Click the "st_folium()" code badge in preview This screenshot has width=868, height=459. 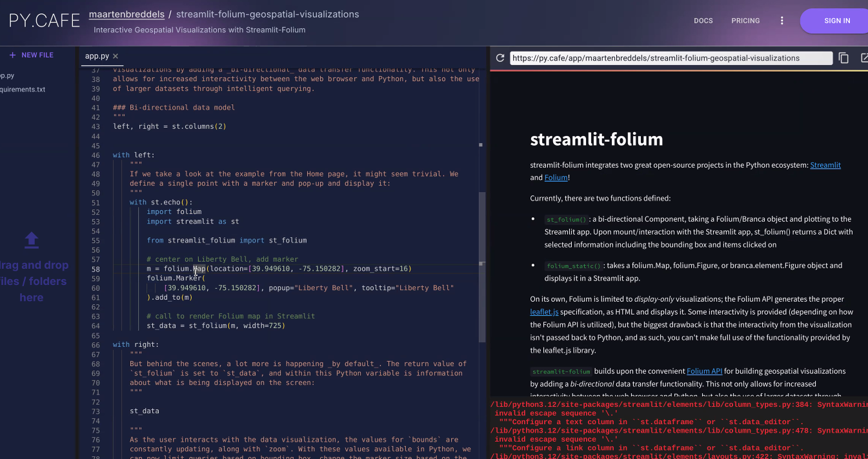[565, 219]
